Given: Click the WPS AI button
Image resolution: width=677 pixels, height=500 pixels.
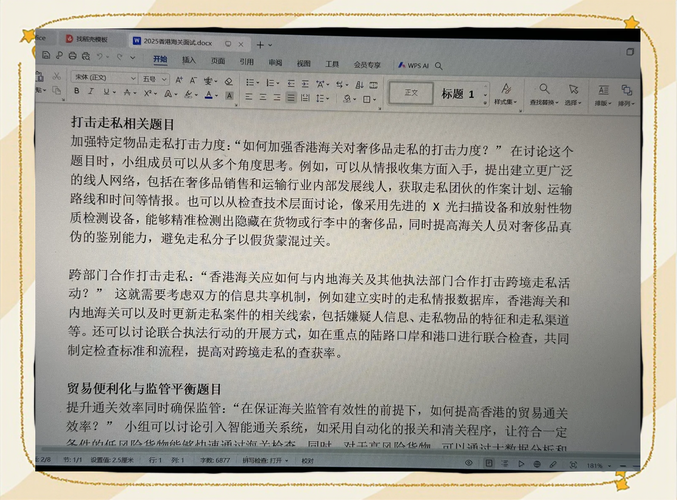Looking at the screenshot, I should [x=414, y=65].
